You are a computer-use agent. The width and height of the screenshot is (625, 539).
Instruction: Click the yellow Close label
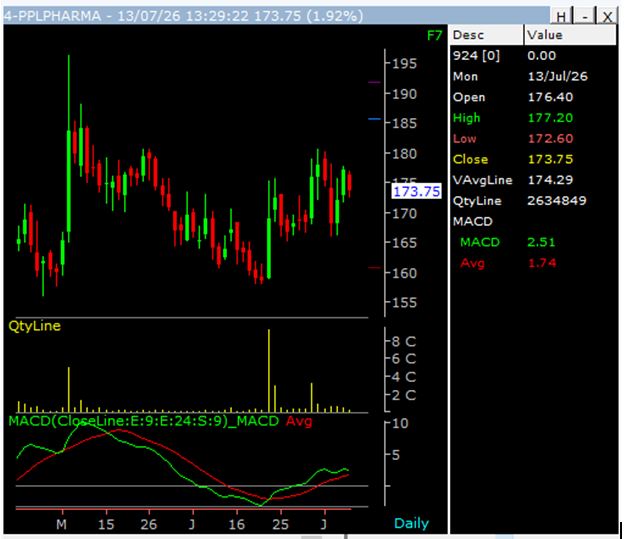(x=470, y=159)
